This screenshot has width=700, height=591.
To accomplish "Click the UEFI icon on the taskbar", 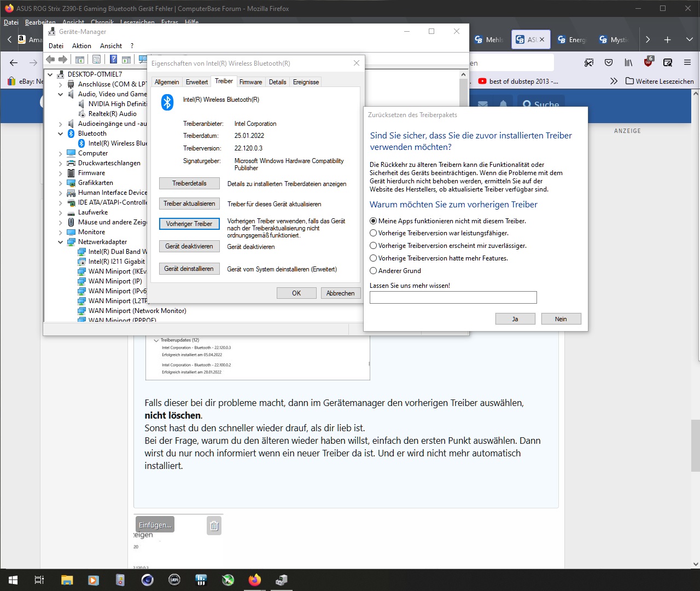I will pyautogui.click(x=174, y=580).
